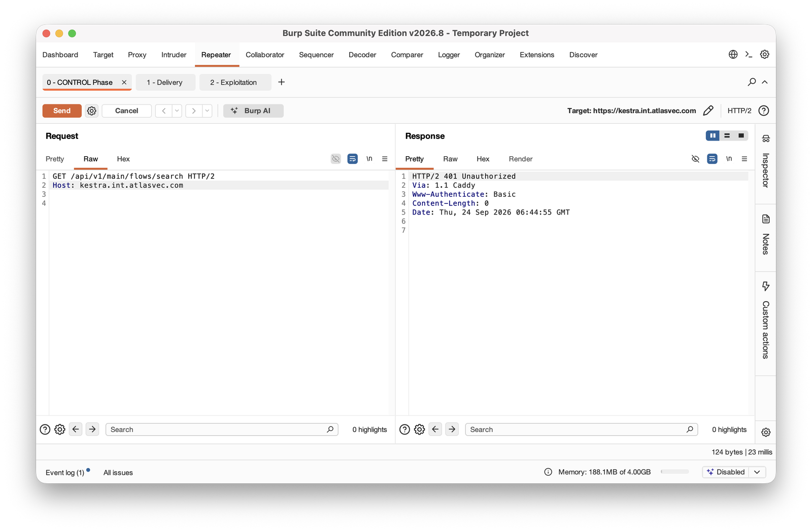Open the Extensions tab
This screenshot has width=812, height=531.
point(537,55)
